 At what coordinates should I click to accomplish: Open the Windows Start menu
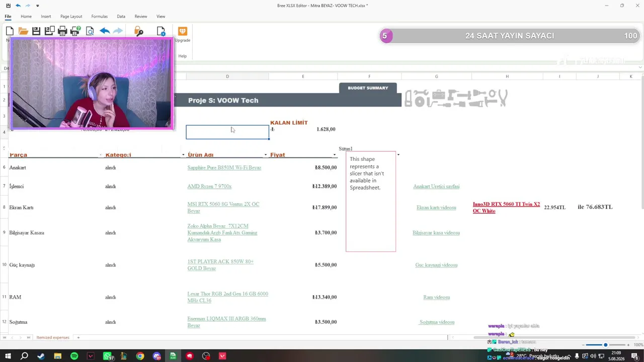coord(8,356)
